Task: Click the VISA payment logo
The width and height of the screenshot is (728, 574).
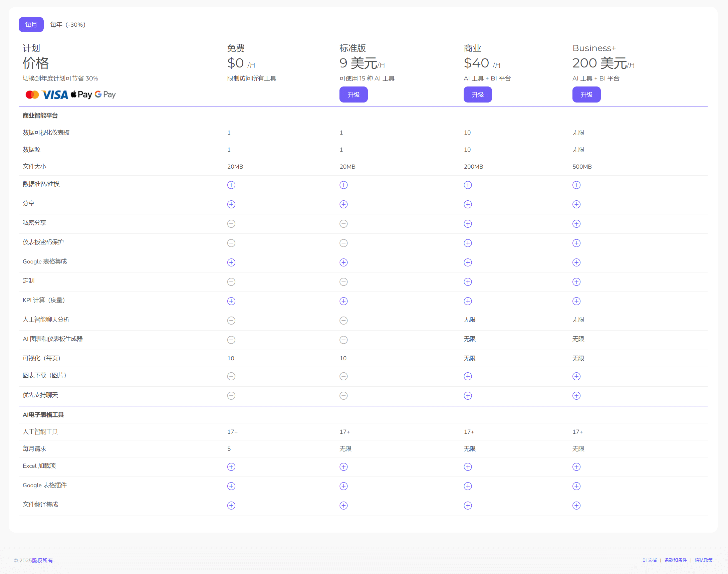Action: (x=55, y=95)
